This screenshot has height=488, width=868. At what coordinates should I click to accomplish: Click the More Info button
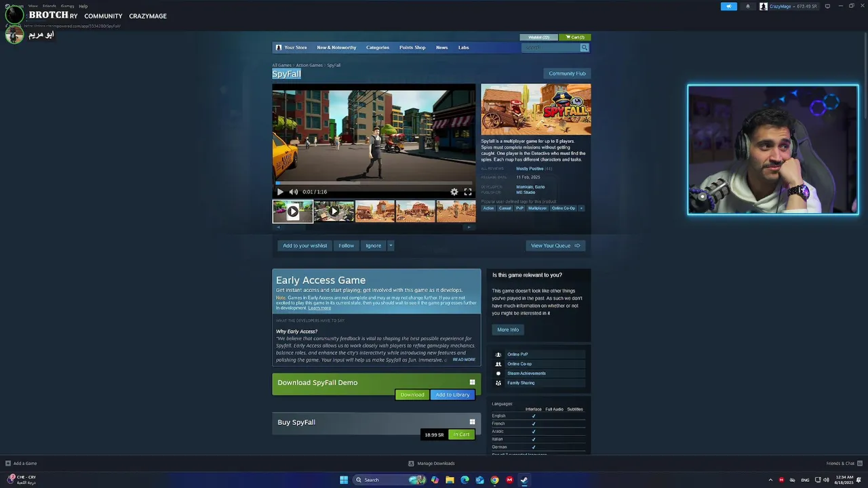(508, 329)
